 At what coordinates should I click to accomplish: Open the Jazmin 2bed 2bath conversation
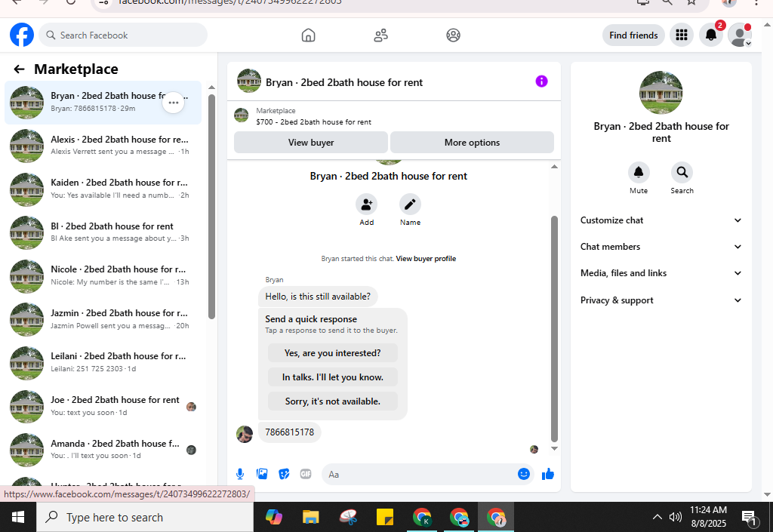[103, 319]
